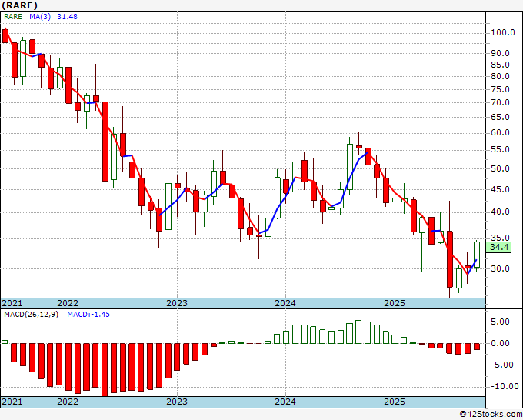The height and width of the screenshot is (420, 523).
Task: Click 2023 on the MACD panel time axis
Action: (177, 402)
